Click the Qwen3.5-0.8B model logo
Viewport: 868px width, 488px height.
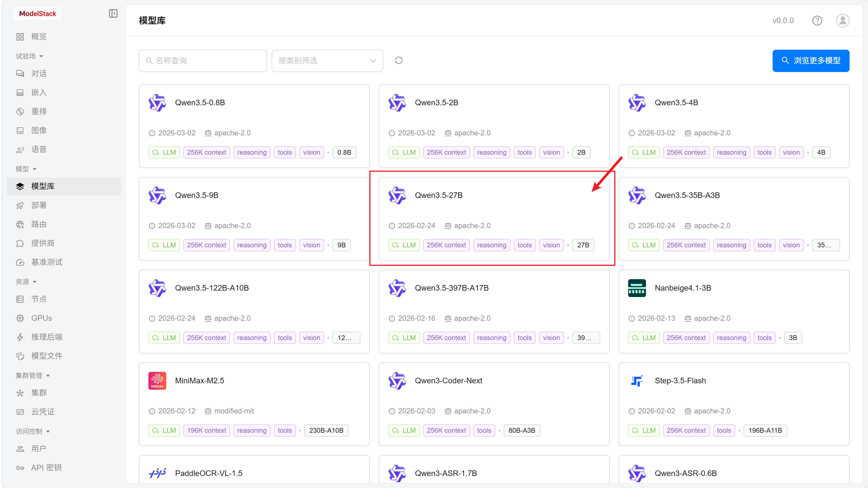point(157,102)
